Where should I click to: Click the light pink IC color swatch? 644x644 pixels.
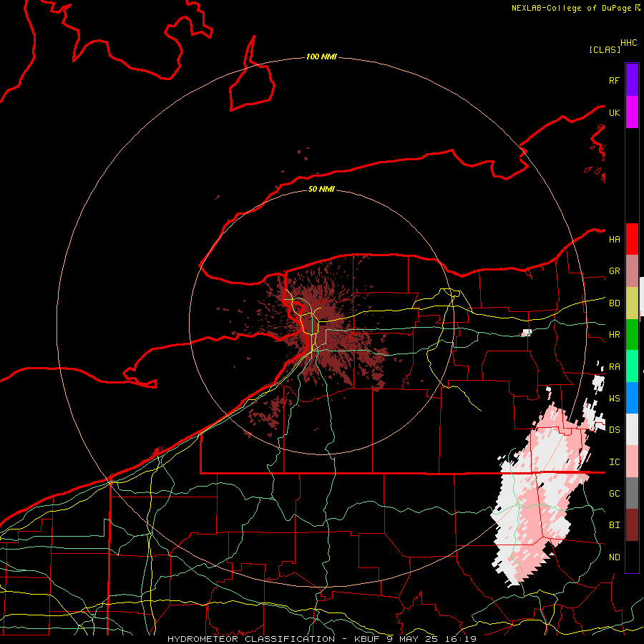coord(632,462)
